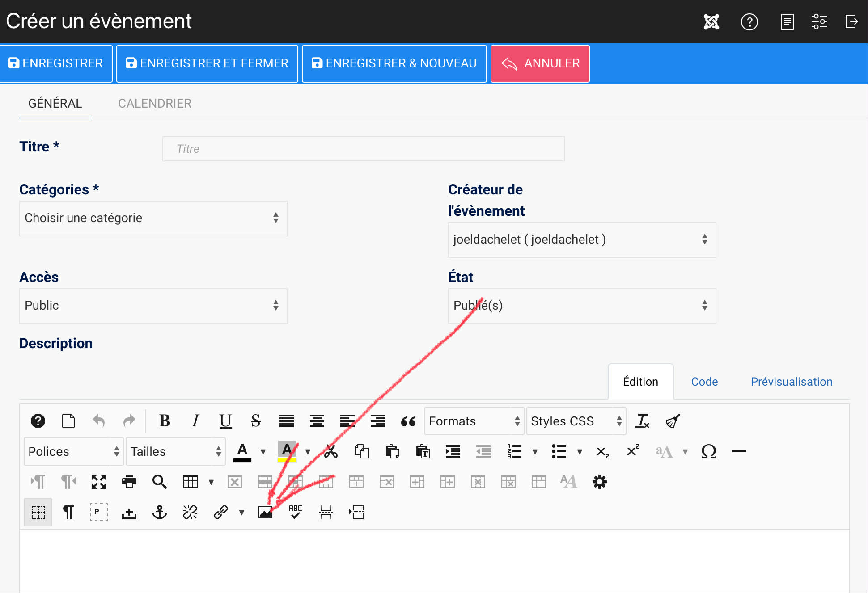Switch to the Code editor tab
Viewport: 868px width, 593px height.
point(704,382)
